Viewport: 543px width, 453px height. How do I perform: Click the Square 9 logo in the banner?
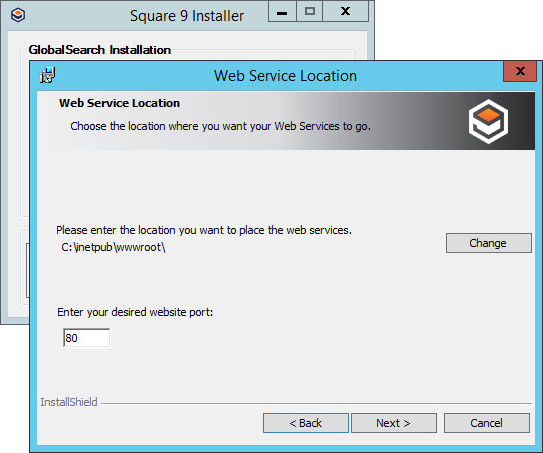488,121
